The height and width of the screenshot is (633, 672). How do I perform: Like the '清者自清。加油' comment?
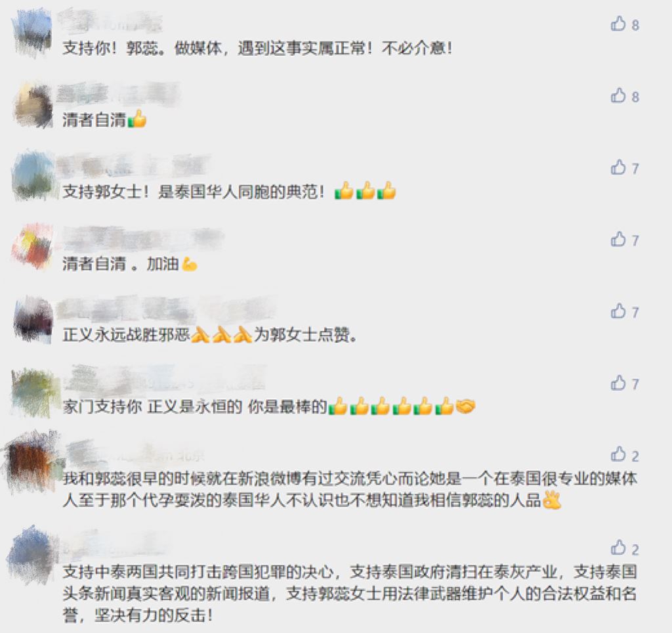click(618, 239)
